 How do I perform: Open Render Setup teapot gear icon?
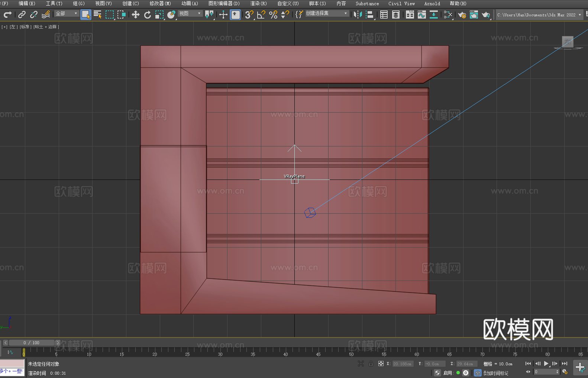[462, 14]
